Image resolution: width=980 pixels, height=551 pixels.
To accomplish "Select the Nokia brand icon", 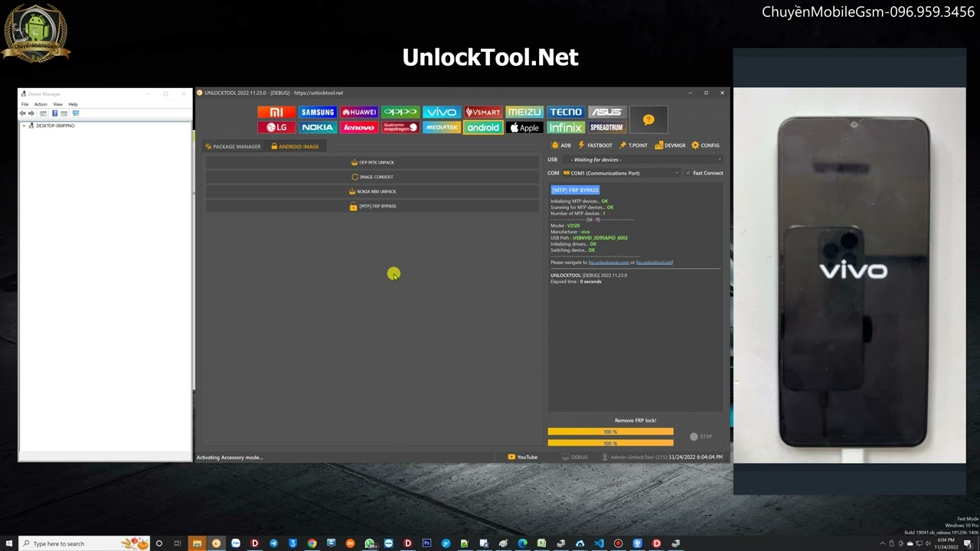I will point(318,127).
